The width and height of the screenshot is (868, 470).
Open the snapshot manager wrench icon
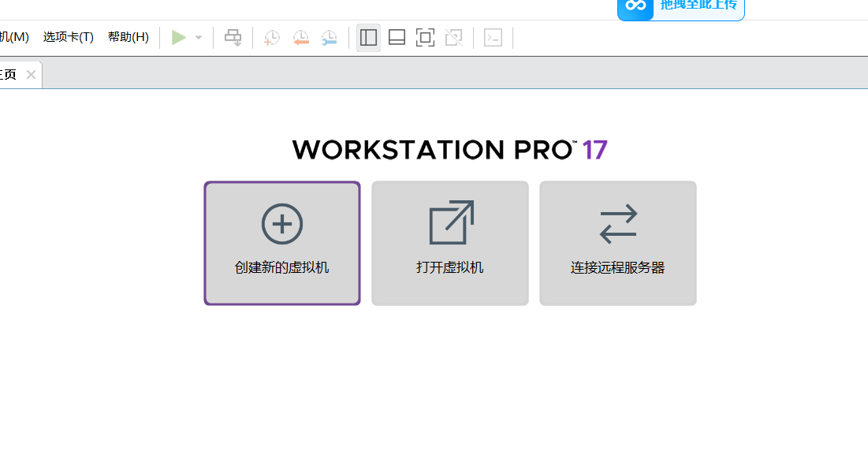coord(330,38)
